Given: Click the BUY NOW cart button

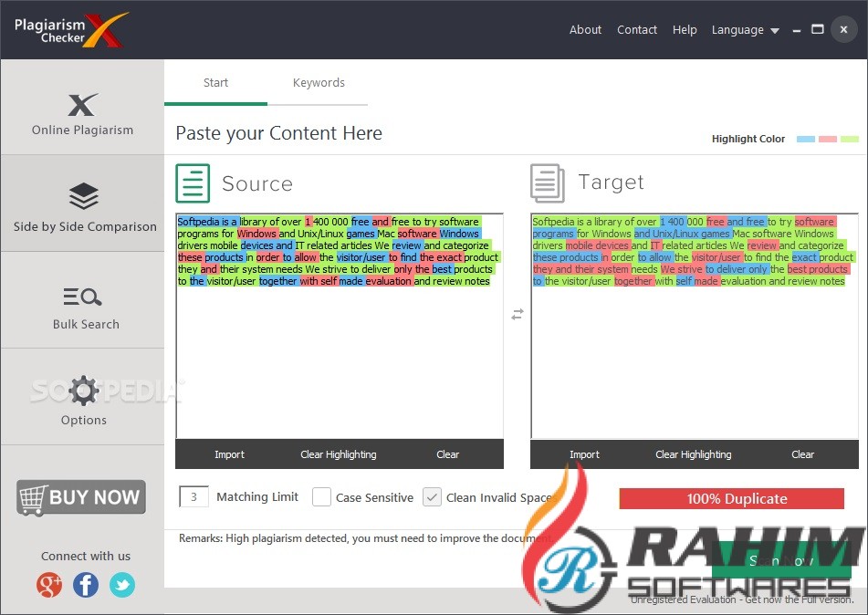Looking at the screenshot, I should (x=81, y=497).
